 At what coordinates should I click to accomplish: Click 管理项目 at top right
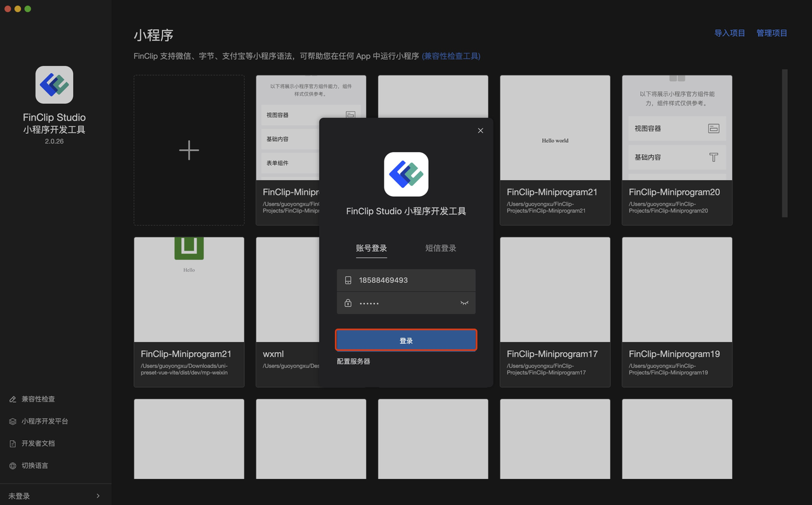tap(771, 33)
